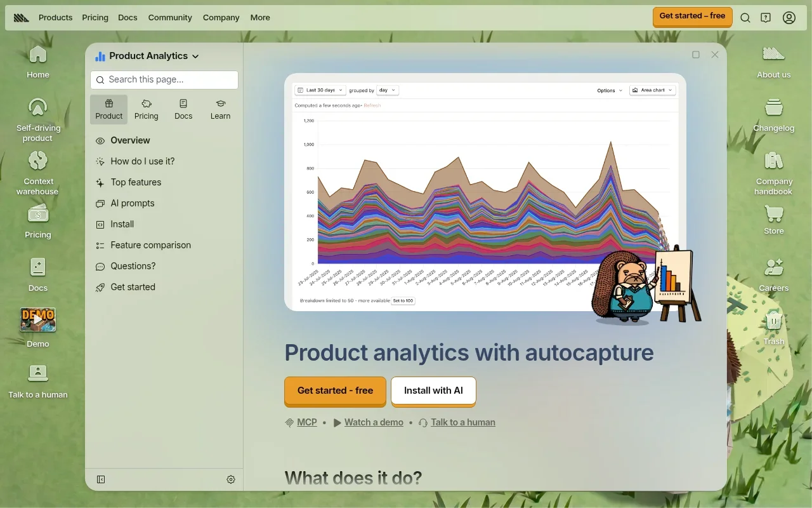The height and width of the screenshot is (508, 812).
Task: Open the user account icon
Action: [x=789, y=18]
